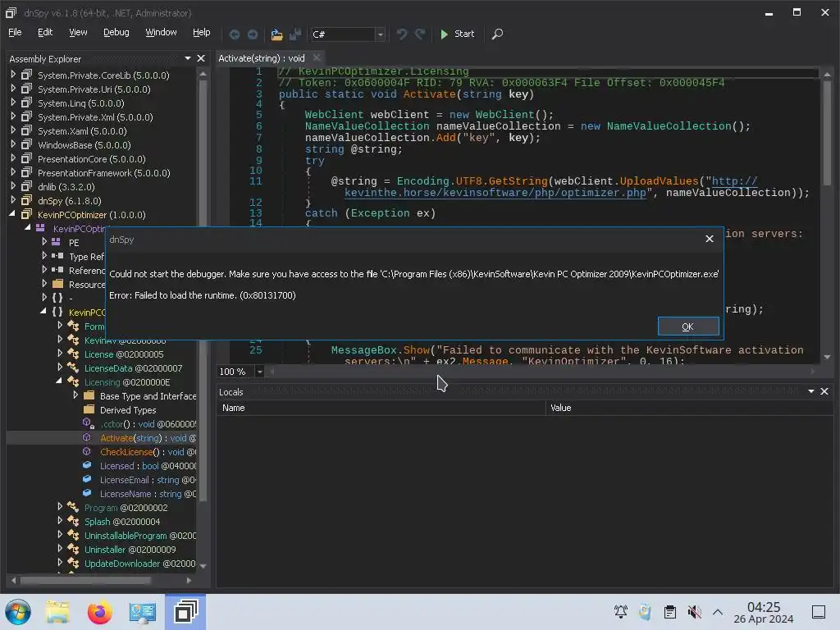Image resolution: width=840 pixels, height=630 pixels.
Task: Open the Help menu
Action: pos(202,32)
